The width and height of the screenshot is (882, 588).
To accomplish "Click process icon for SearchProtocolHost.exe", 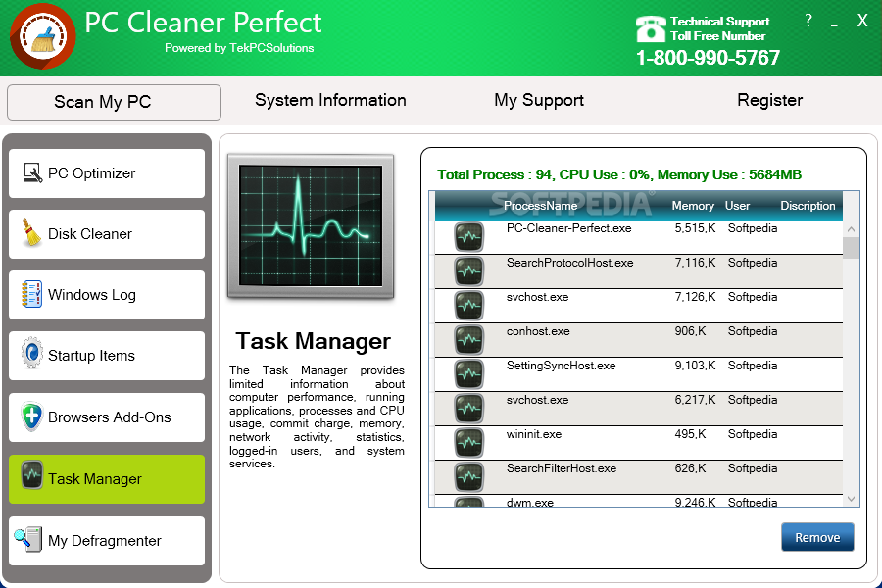I will 468,270.
